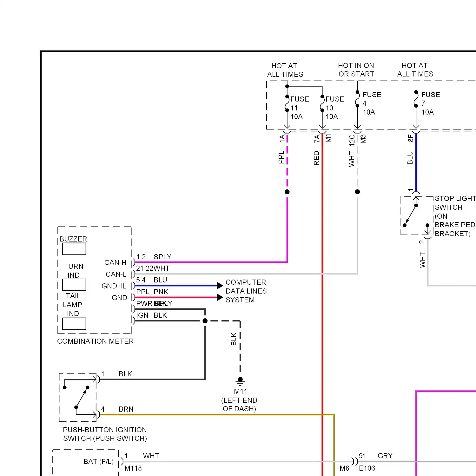Select the 'FUSE 10 10A' label
Viewport: 476px width, 476px height.
[x=335, y=108]
